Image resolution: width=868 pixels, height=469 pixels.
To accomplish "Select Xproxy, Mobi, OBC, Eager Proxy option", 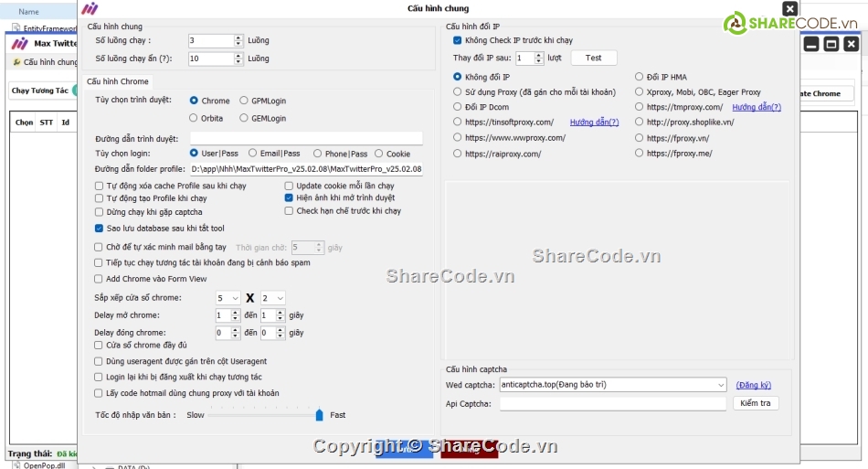I will (639, 91).
